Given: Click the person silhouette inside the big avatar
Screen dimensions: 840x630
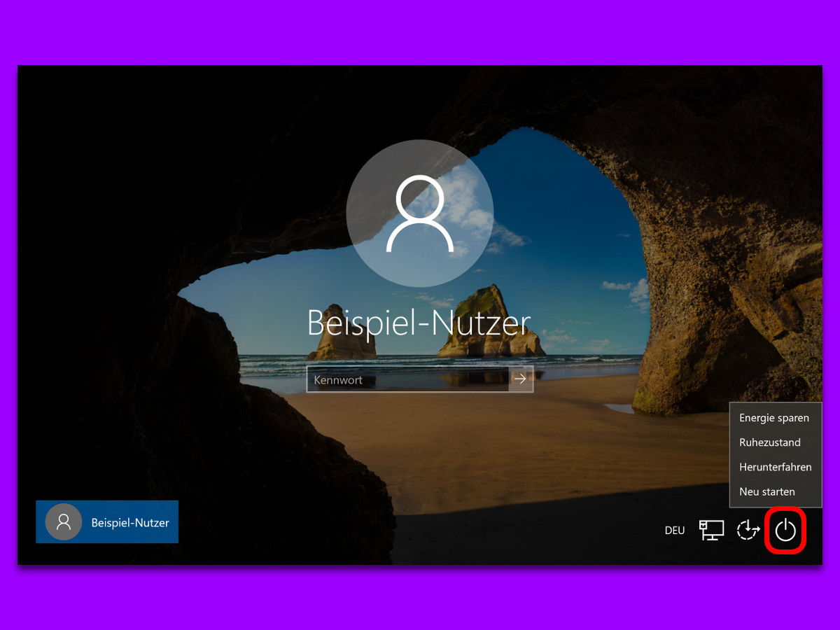Looking at the screenshot, I should tap(420, 213).
